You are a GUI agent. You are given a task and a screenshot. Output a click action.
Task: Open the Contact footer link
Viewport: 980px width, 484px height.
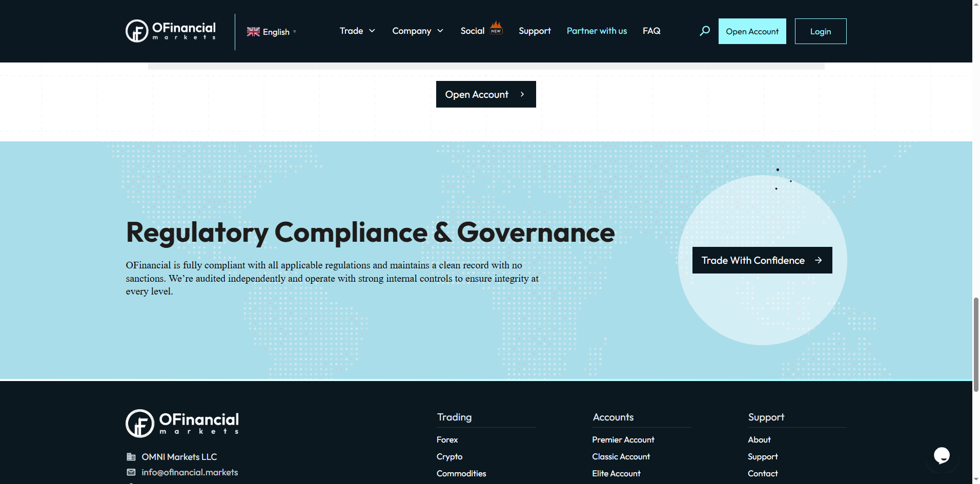763,473
